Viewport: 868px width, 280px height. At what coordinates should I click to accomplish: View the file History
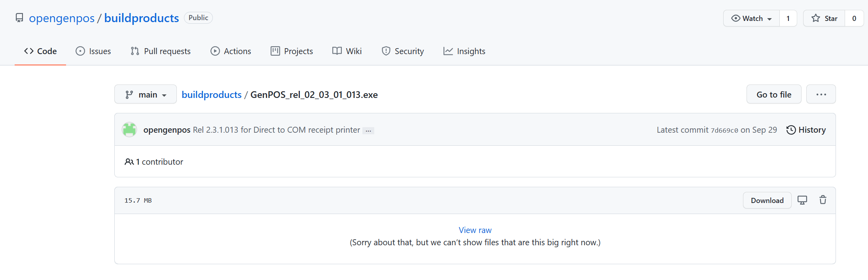point(806,130)
